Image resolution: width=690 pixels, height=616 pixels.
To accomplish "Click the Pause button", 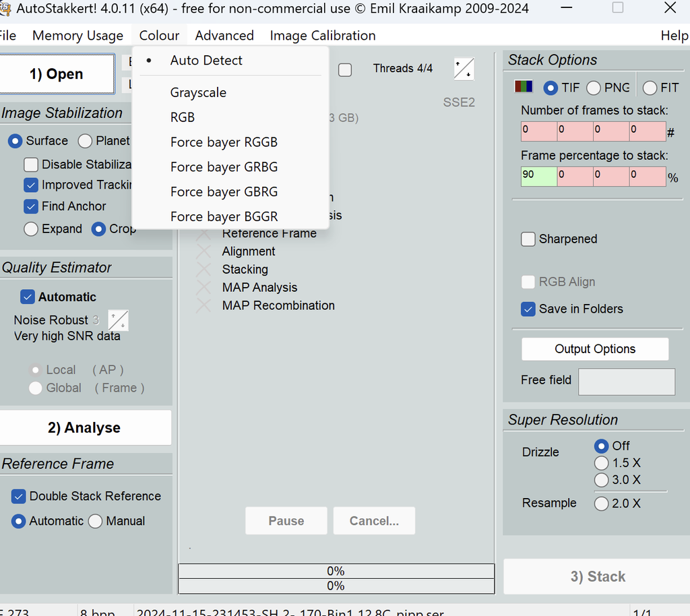I will pyautogui.click(x=286, y=520).
